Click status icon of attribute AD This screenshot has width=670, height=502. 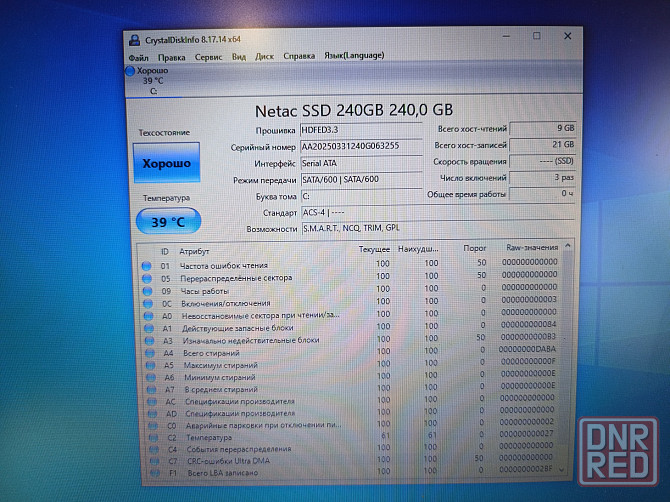pos(153,414)
